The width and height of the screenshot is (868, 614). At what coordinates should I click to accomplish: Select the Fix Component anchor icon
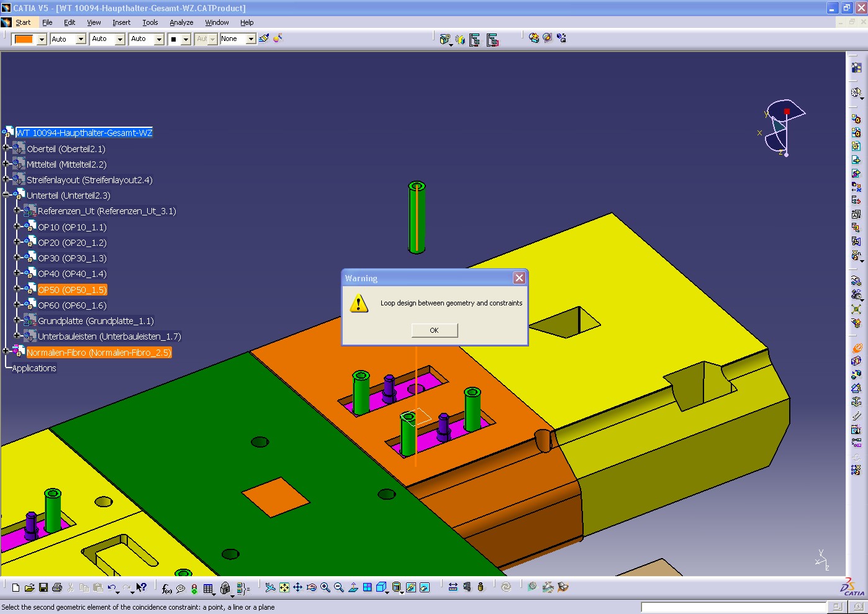[x=856, y=402]
